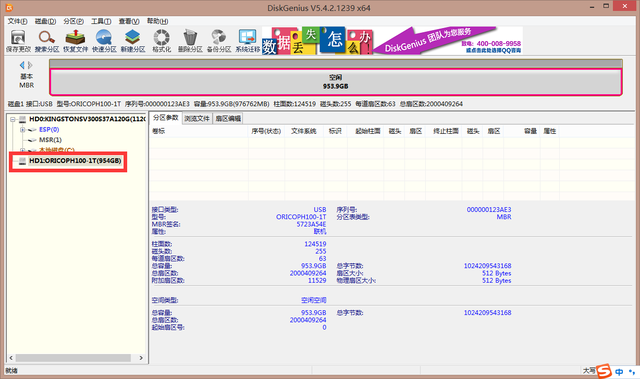Click the HD1 ORICOPH100-1T drive icon

[x=22, y=161]
